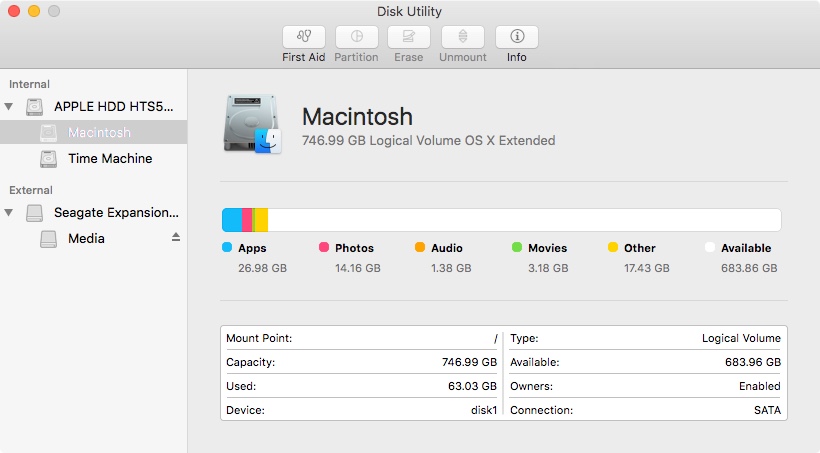
Task: Click the Audio legend label
Action: pyautogui.click(x=447, y=248)
